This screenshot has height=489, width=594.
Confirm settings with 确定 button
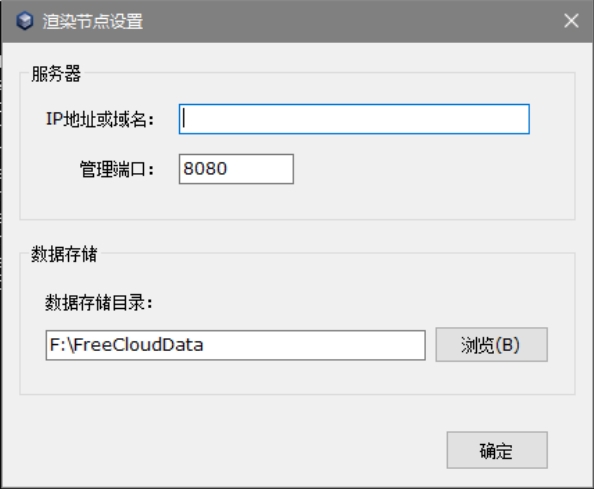(497, 450)
